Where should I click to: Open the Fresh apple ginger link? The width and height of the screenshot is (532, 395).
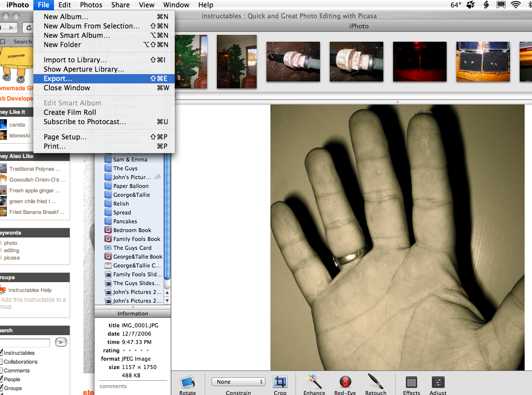click(34, 190)
